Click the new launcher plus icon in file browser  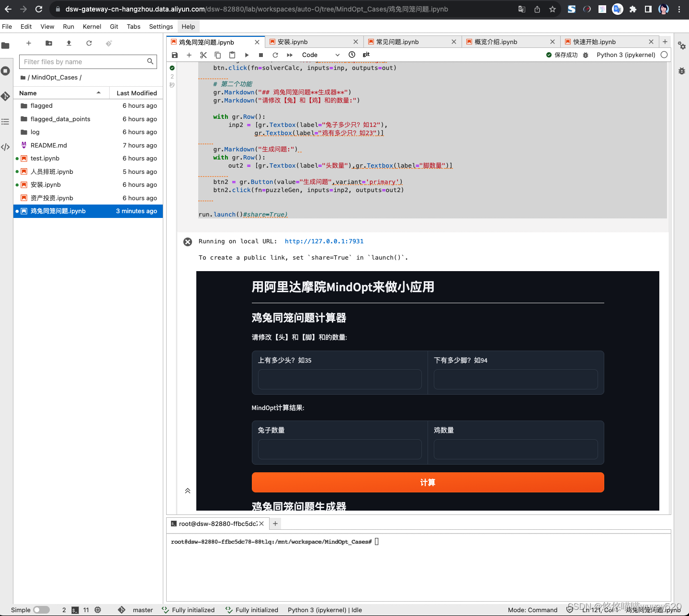(29, 43)
